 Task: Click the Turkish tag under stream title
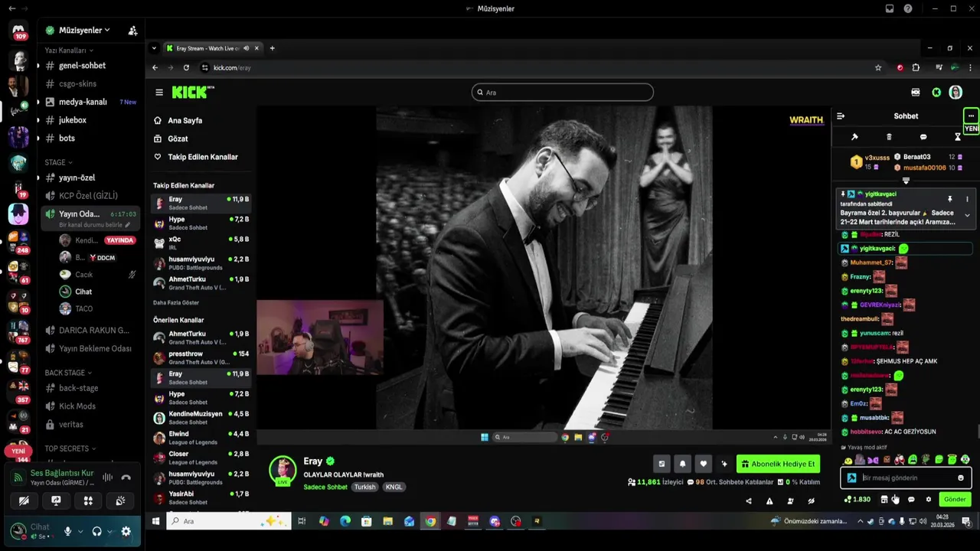(x=364, y=487)
